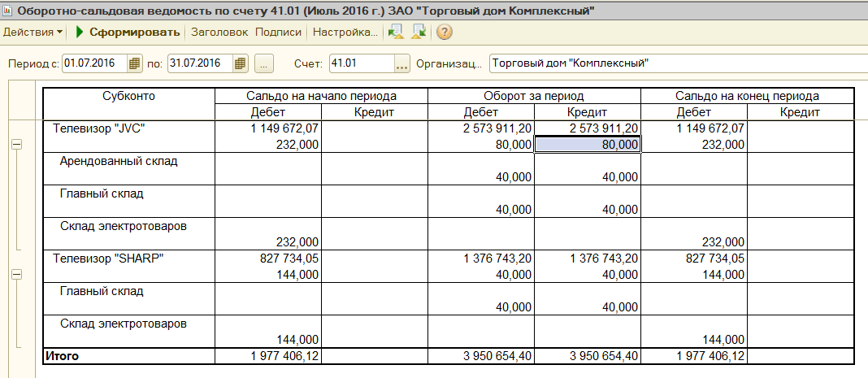Select the Арендованный склад row label
The height and width of the screenshot is (378, 868).
click(x=119, y=161)
